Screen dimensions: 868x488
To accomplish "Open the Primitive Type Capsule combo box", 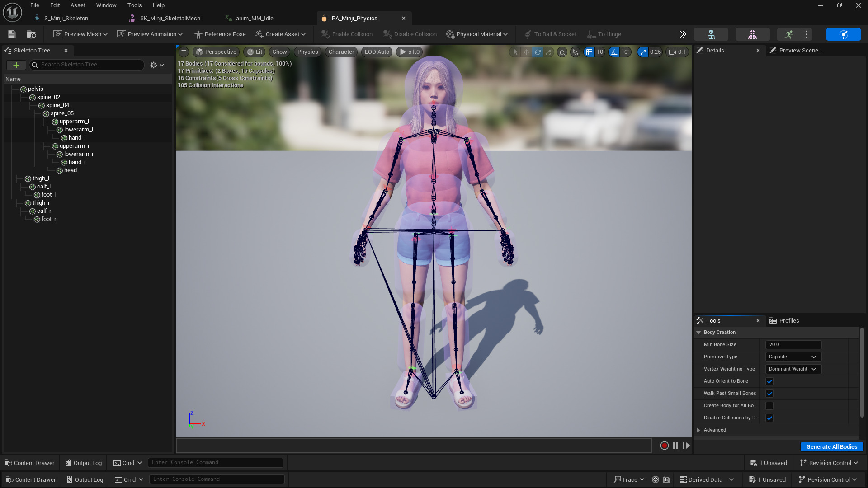I will (x=793, y=357).
